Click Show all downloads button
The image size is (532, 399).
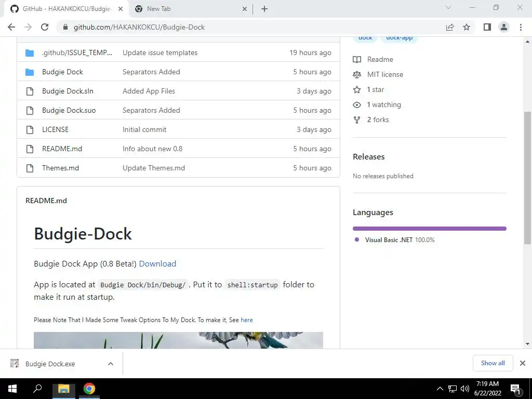493,363
